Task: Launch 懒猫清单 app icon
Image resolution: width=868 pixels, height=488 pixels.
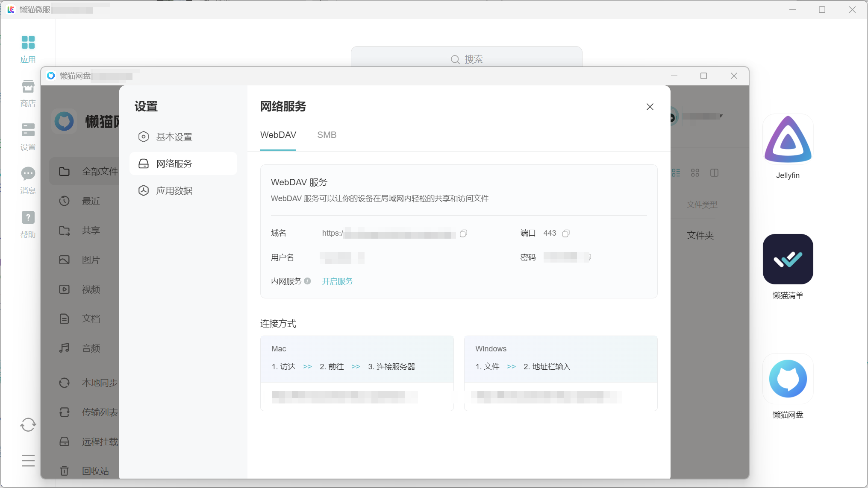Action: click(788, 259)
